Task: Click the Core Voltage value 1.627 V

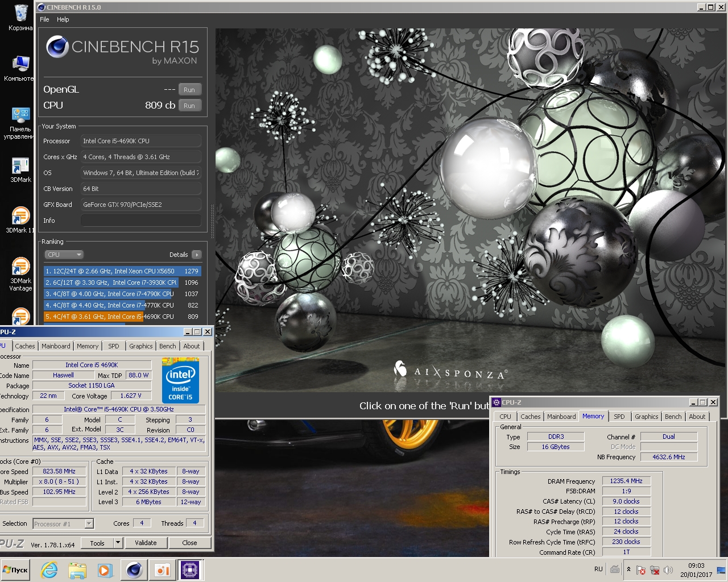Action: (x=131, y=396)
